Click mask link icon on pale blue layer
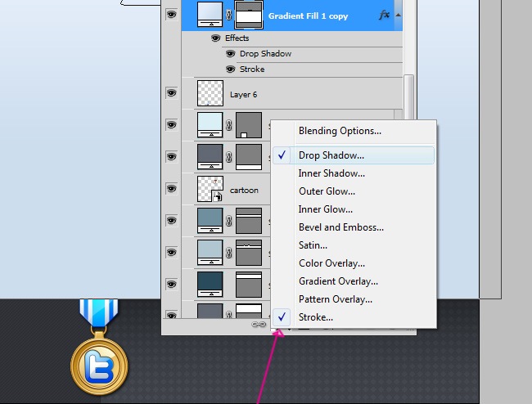The height and width of the screenshot is (404, 532). click(229, 125)
